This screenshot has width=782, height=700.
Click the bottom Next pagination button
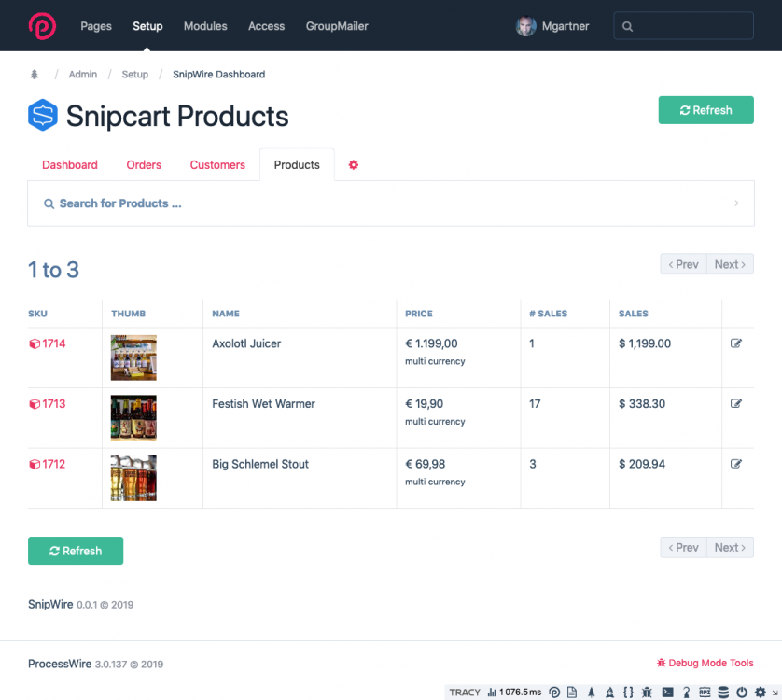pyautogui.click(x=730, y=547)
